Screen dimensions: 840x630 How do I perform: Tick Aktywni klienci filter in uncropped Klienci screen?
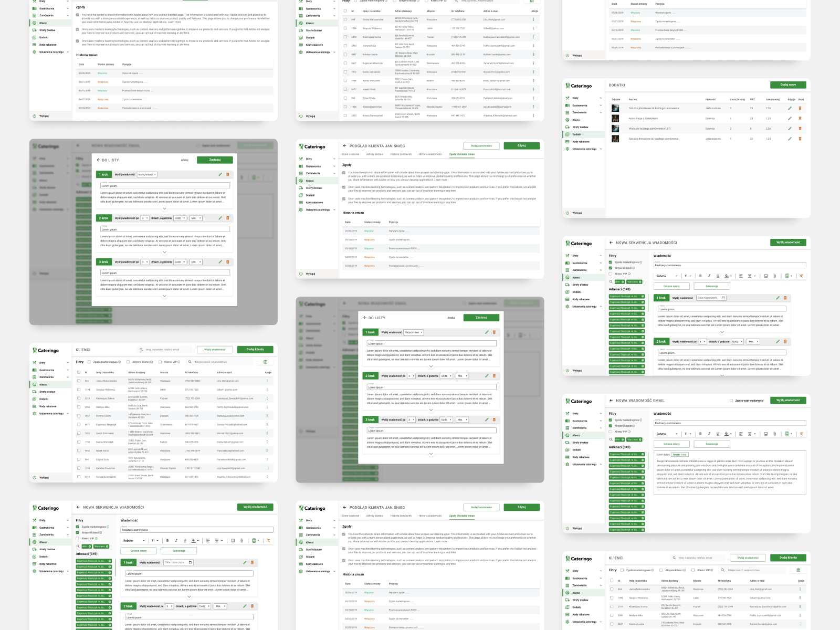[128, 362]
